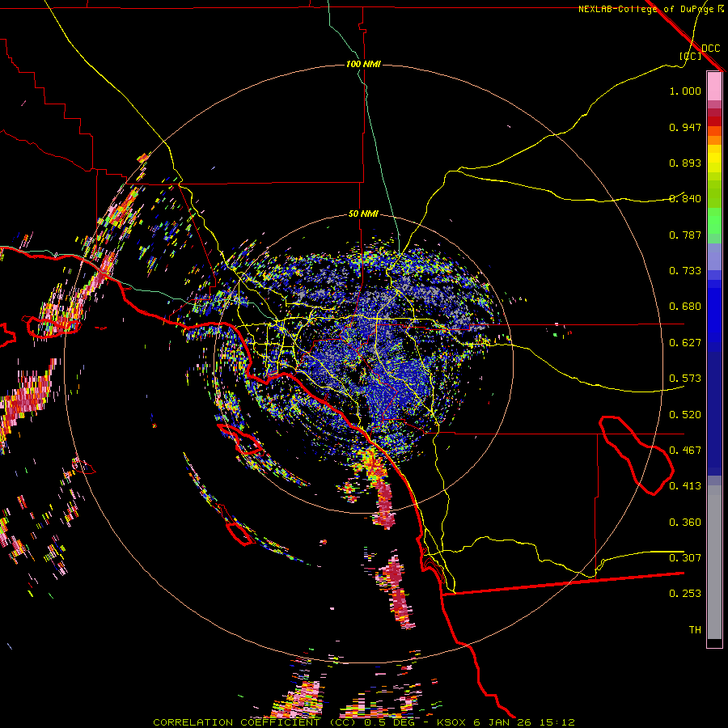Image resolution: width=728 pixels, height=728 pixels.
Task: Select the 0.360 value on the legend
Action: click(685, 523)
